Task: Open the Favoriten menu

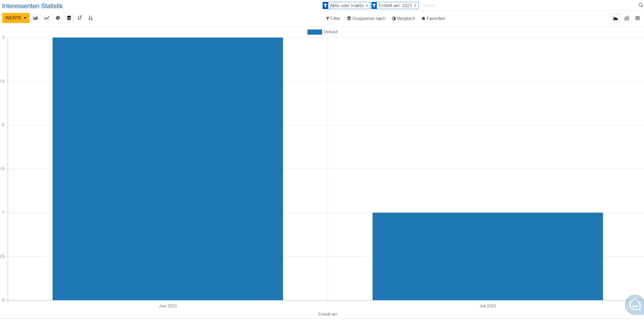Action: [433, 18]
